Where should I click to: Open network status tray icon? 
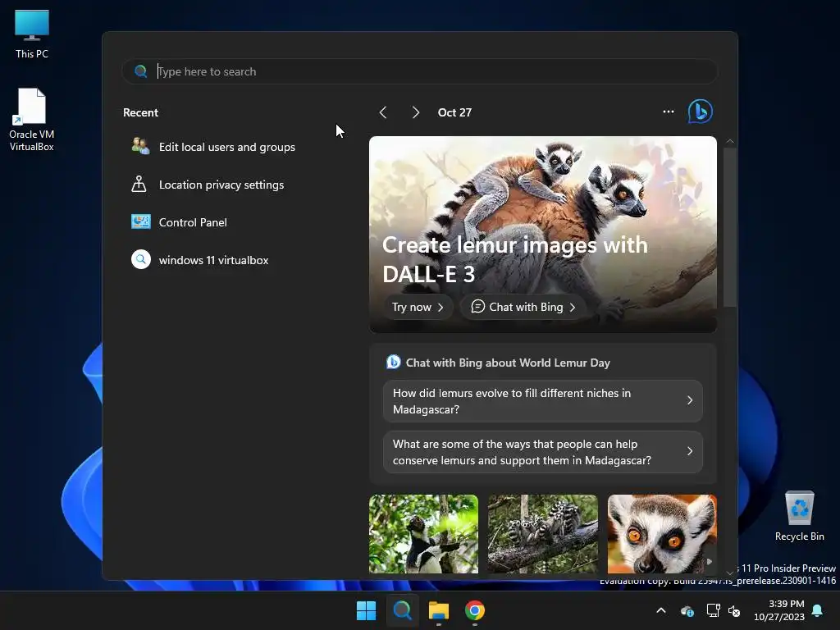pos(713,610)
